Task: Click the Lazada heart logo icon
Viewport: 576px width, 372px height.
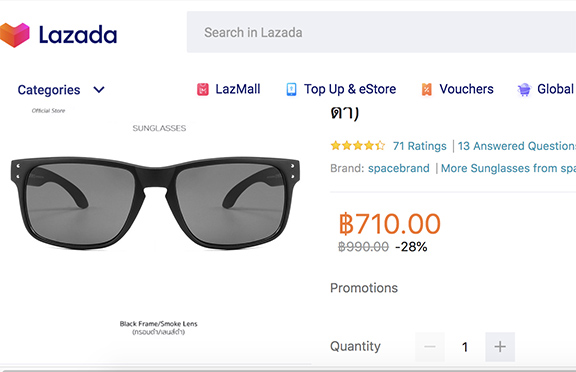Action: pyautogui.click(x=15, y=35)
